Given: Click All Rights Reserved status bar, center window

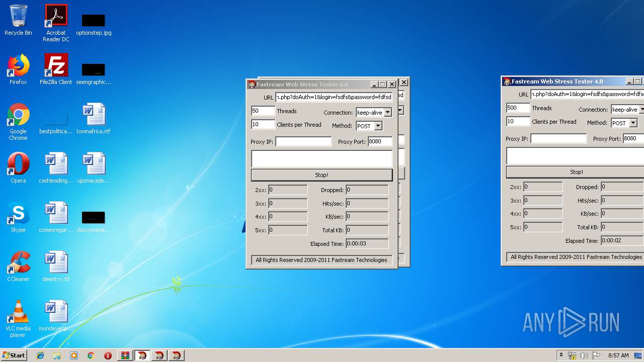Looking at the screenshot, I should tap(321, 260).
